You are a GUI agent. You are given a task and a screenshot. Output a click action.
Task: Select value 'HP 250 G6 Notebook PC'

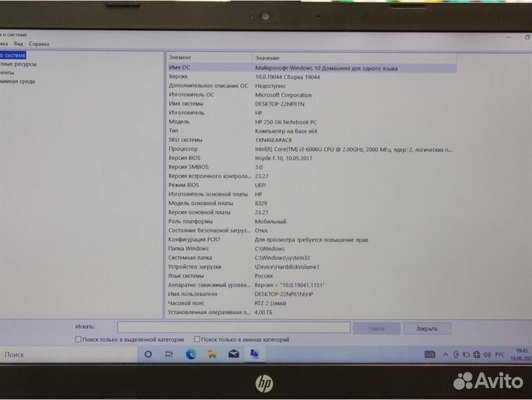click(286, 122)
